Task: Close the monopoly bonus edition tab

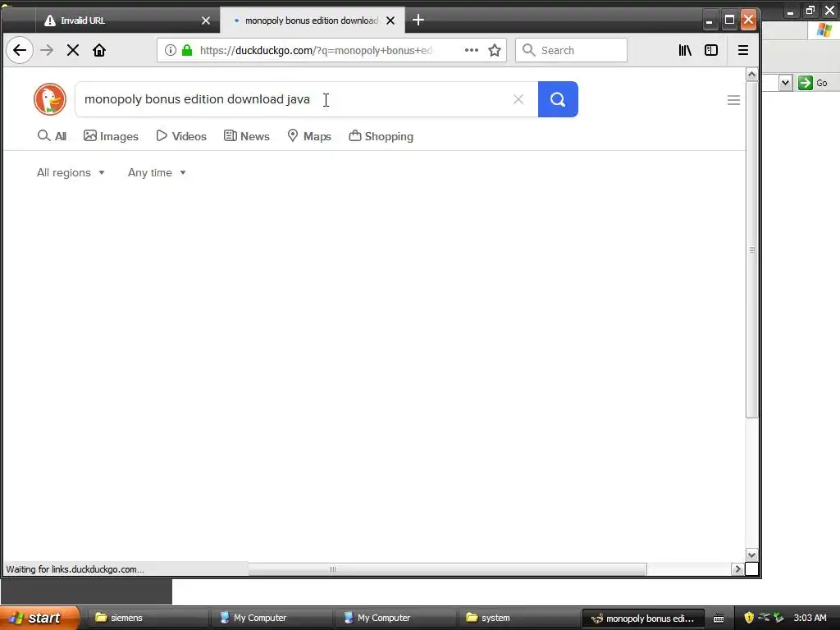Action: coord(390,21)
